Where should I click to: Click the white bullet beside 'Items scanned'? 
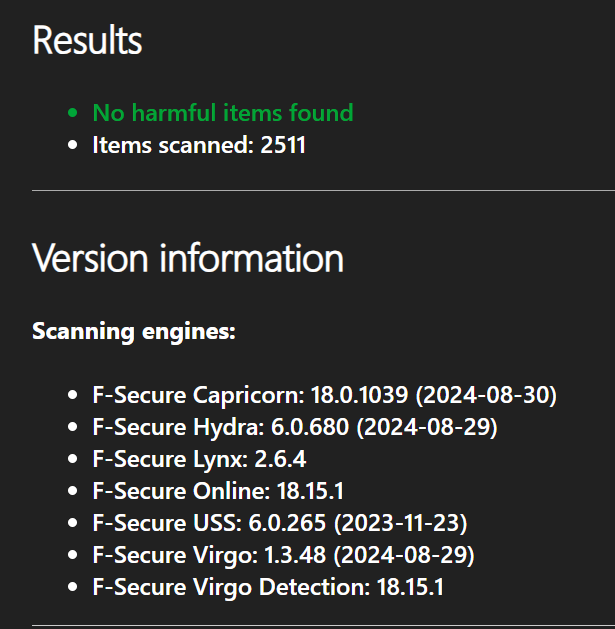(72, 146)
